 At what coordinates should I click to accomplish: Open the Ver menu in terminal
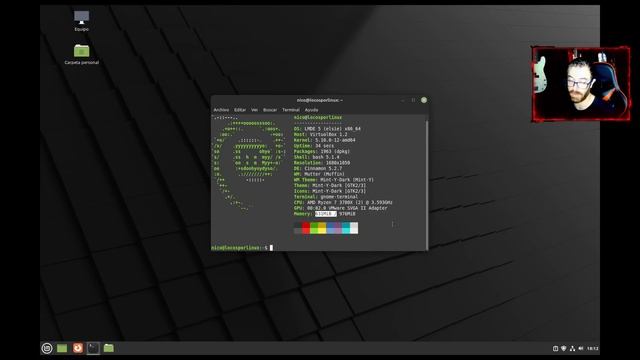pos(254,110)
